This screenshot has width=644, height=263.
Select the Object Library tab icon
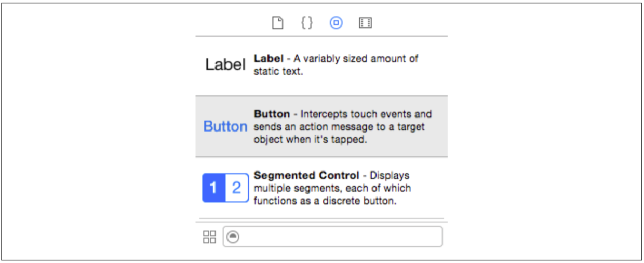pos(336,23)
